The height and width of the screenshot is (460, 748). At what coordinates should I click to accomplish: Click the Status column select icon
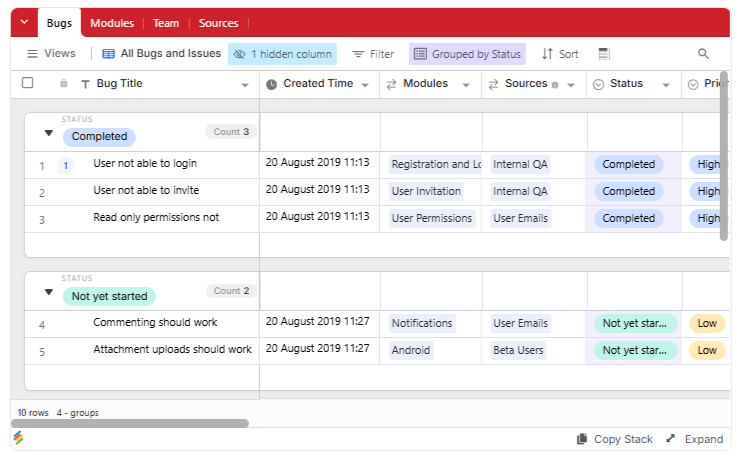tap(598, 84)
